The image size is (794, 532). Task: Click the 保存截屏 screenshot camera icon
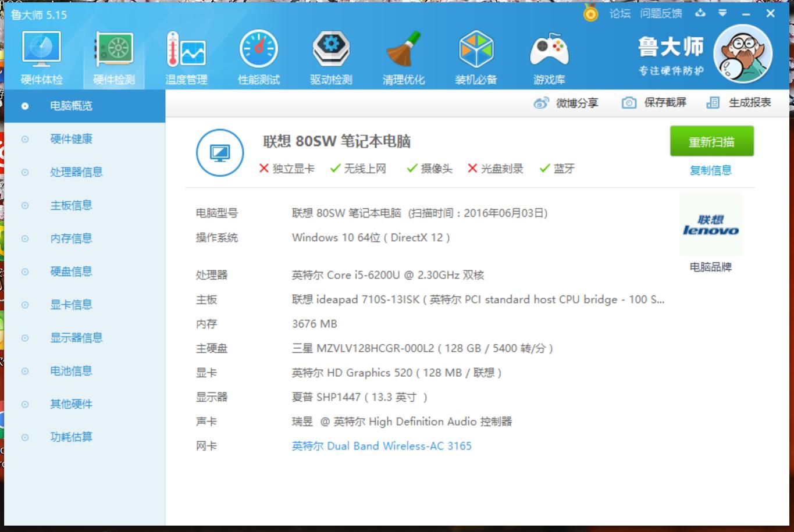[x=629, y=102]
